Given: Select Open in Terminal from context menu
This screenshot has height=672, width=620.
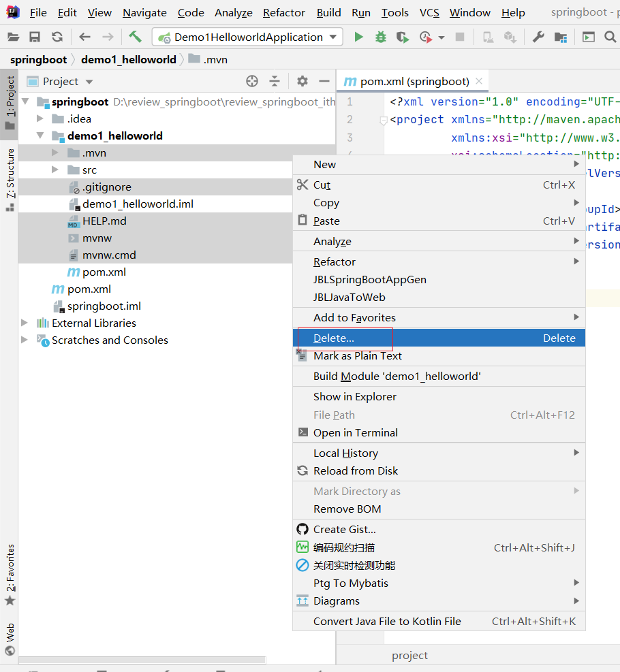Looking at the screenshot, I should point(355,432).
